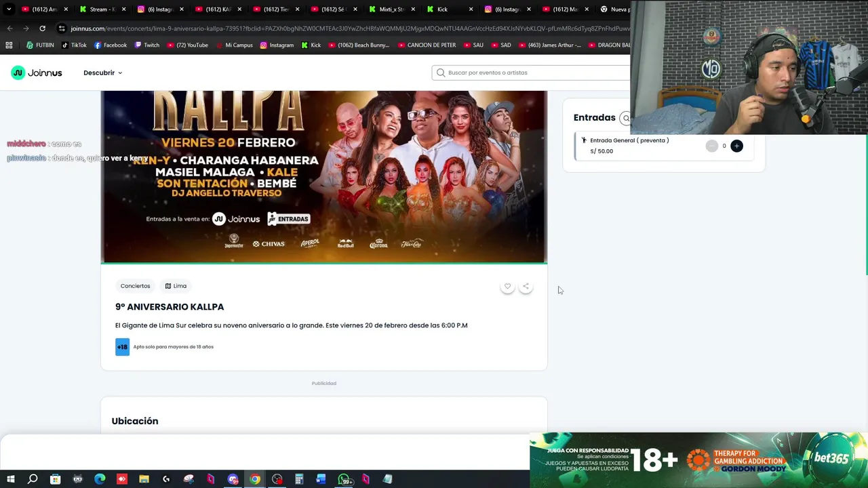Click the +18 age restriction badge
The width and height of the screenshot is (868, 488).
(122, 347)
